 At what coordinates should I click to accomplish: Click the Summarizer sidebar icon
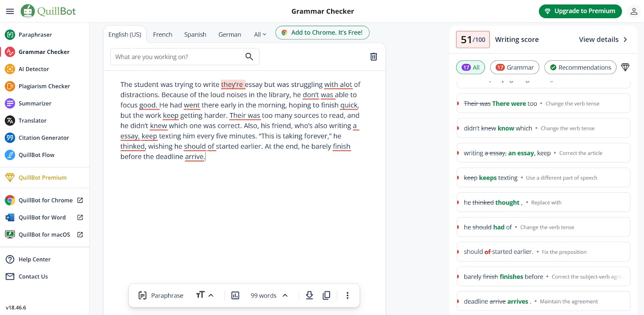[10, 103]
